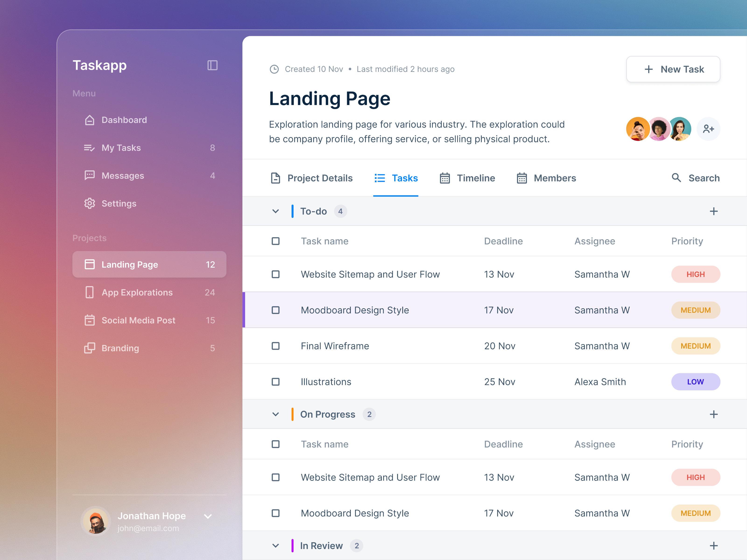Add a task to In Review with plus icon
This screenshot has height=560, width=747.
point(714,546)
